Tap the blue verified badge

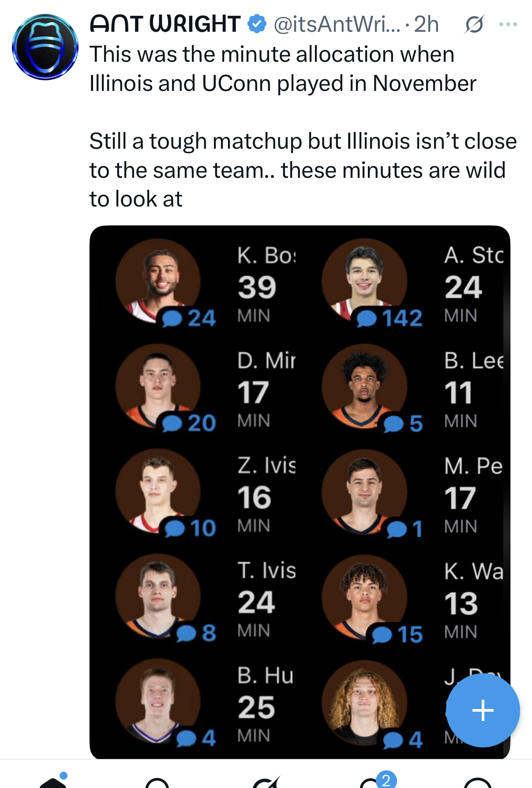click(257, 24)
